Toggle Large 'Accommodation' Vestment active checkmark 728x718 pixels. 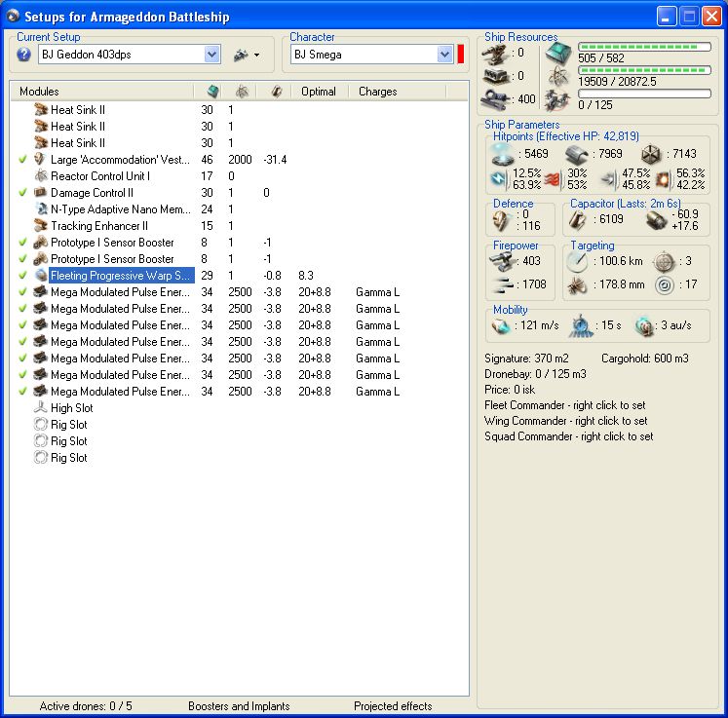(22, 160)
